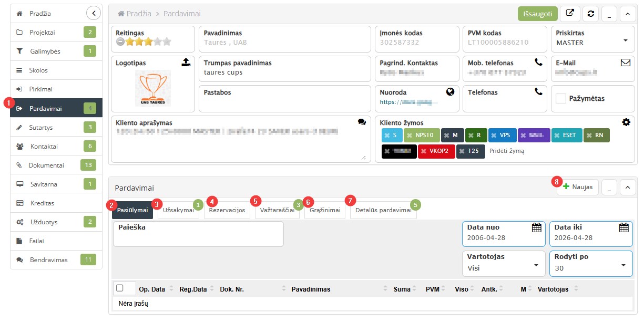Open the Data nuo calendar icon

(x=536, y=227)
